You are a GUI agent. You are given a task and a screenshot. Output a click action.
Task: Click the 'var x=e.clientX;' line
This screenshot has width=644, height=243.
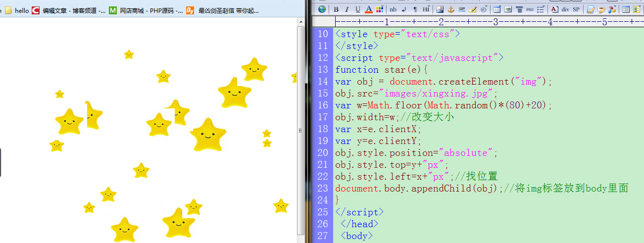click(x=378, y=129)
